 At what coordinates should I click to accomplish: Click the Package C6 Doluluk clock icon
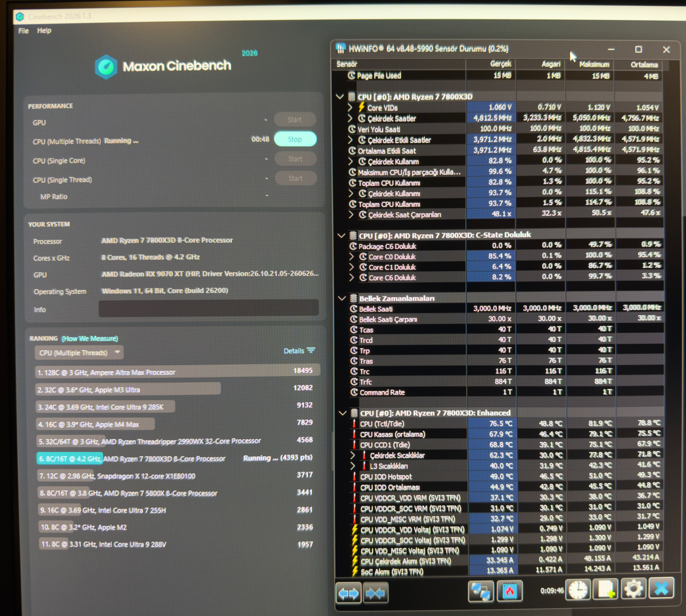(353, 246)
